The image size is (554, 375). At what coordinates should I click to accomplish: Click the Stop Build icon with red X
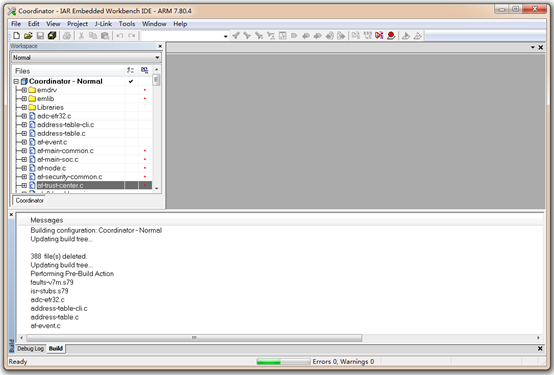click(x=379, y=36)
